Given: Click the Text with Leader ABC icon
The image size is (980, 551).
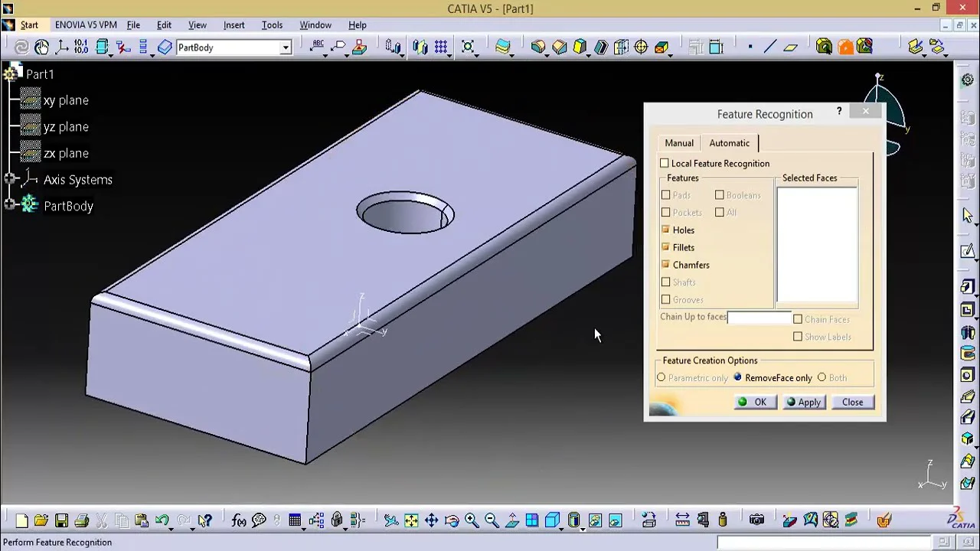Looking at the screenshot, I should pos(317,47).
